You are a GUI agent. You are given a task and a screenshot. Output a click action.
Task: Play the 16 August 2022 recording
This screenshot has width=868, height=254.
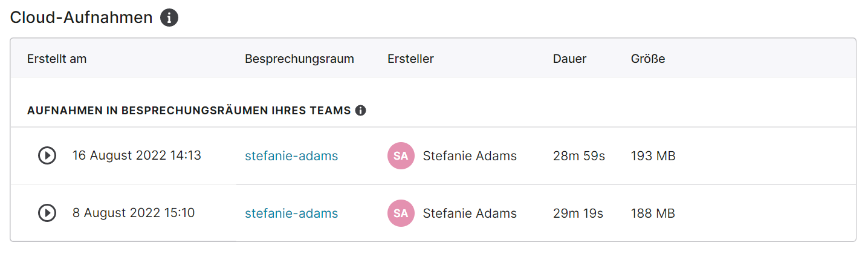(47, 156)
